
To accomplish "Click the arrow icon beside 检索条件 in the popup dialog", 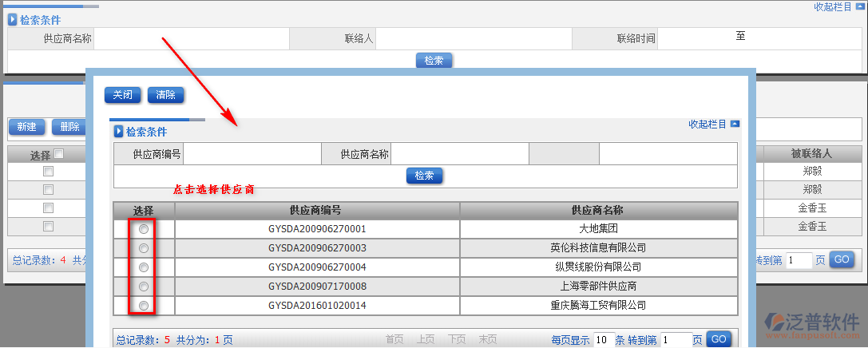I will tap(118, 132).
